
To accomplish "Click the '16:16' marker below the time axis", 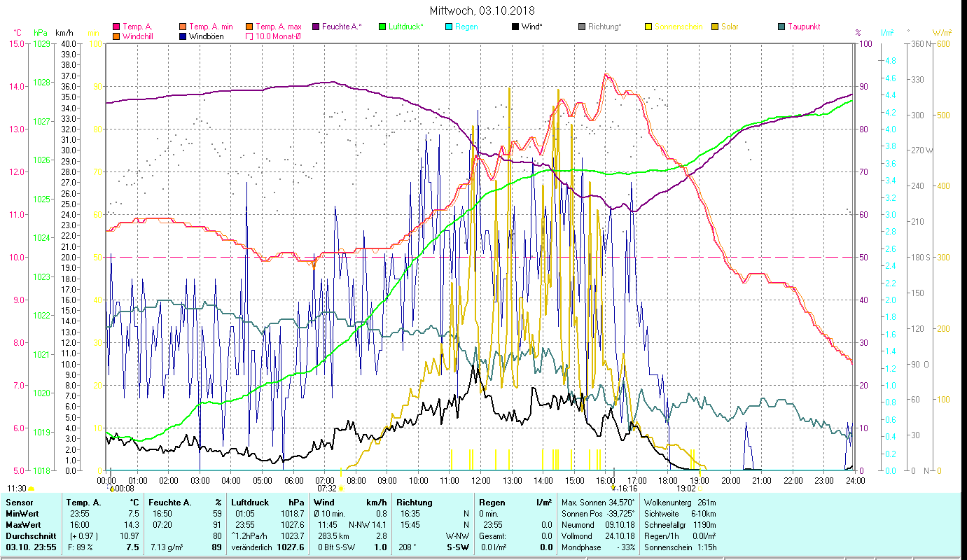I will coord(628,489).
